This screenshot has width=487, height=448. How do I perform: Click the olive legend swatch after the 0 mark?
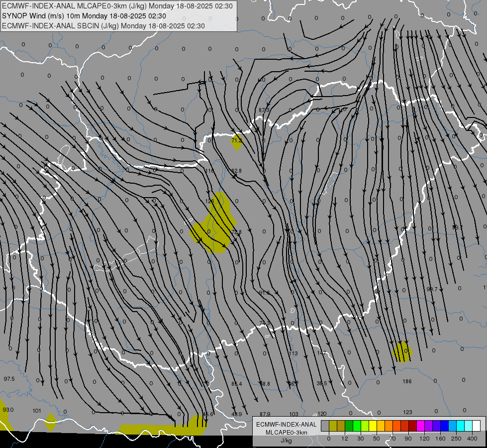coord(333,426)
